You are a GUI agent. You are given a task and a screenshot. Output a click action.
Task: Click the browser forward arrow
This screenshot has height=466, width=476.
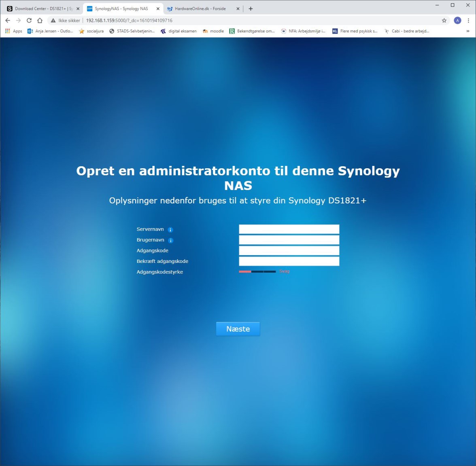click(19, 20)
